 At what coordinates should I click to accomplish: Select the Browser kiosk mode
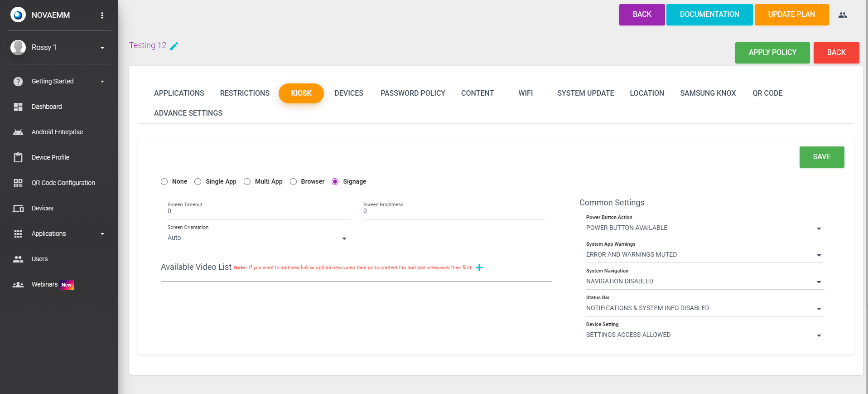(293, 182)
